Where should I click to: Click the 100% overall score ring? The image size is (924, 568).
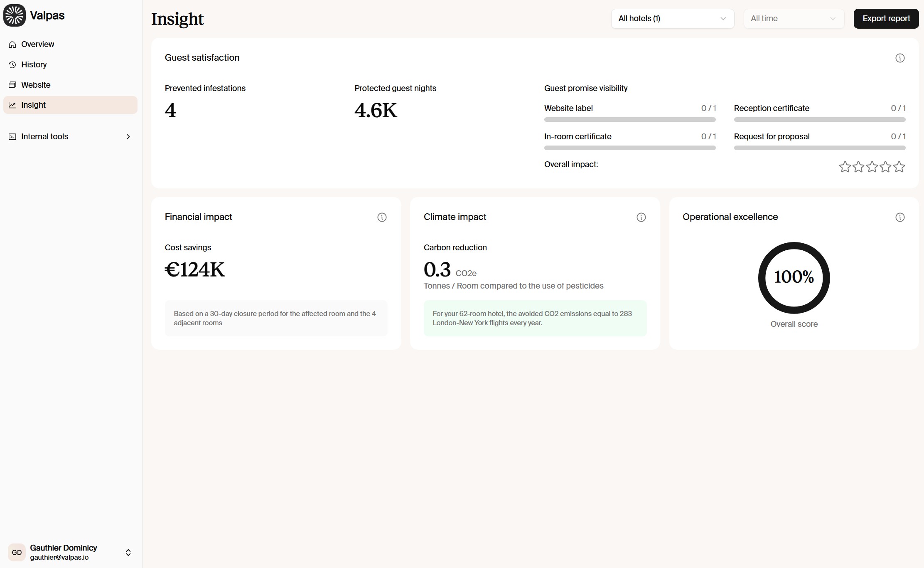pos(794,278)
